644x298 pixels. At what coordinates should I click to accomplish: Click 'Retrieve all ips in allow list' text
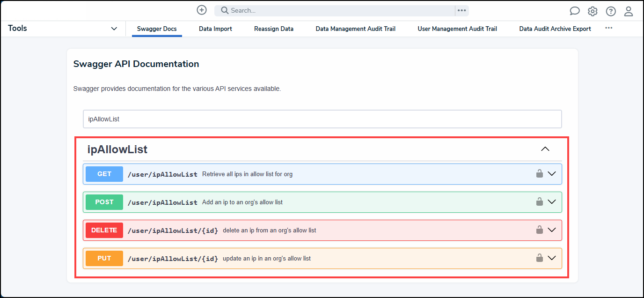click(247, 174)
